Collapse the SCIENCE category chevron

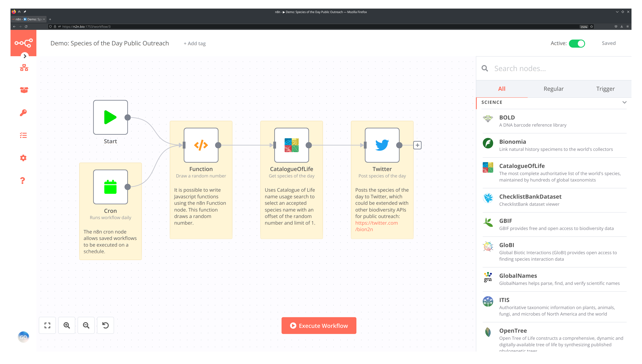pos(624,102)
